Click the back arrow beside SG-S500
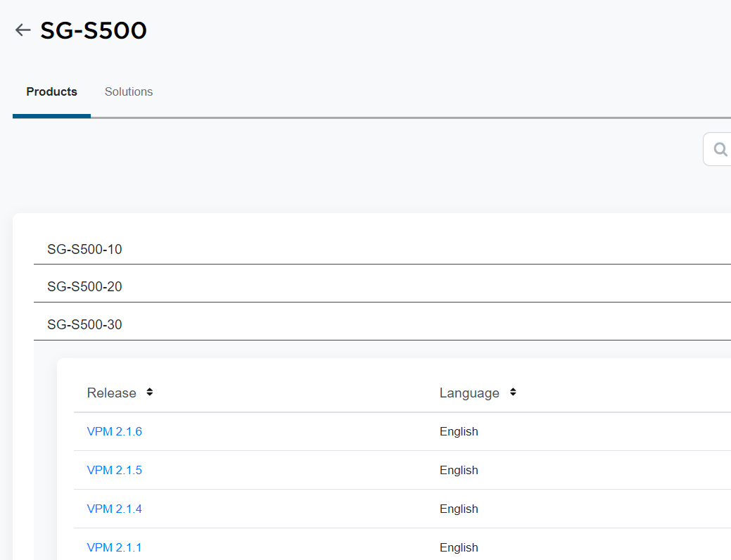 coord(23,30)
